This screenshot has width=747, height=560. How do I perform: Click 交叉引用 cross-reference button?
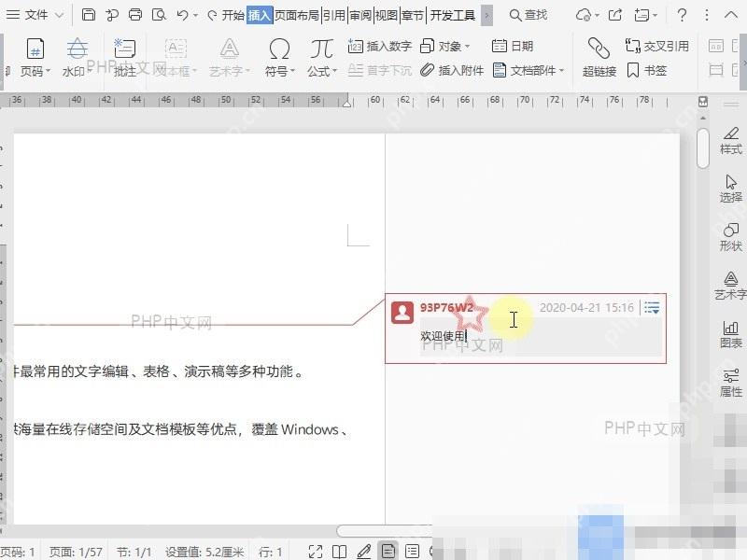pyautogui.click(x=657, y=46)
